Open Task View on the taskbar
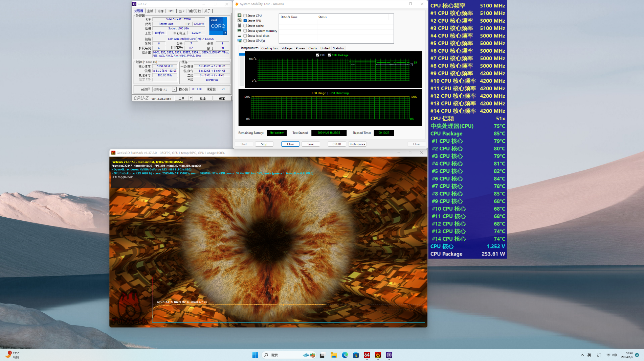The width and height of the screenshot is (644, 361). pos(322,355)
